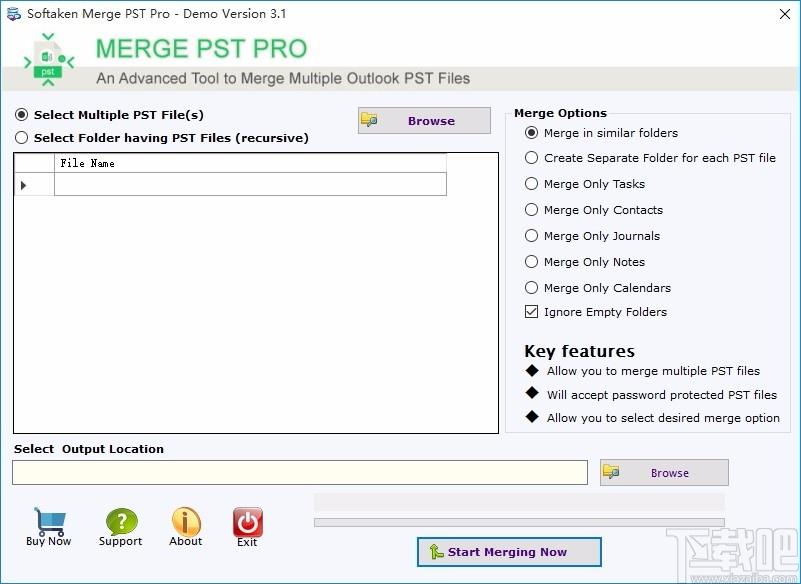Screen dimensions: 801x584
Task: Select Multiple PST File(s) radio button
Action: point(21,114)
